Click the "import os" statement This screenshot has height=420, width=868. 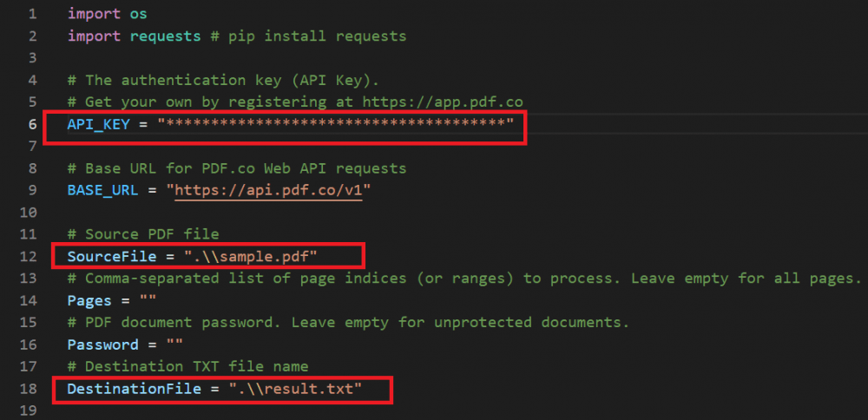tap(107, 14)
